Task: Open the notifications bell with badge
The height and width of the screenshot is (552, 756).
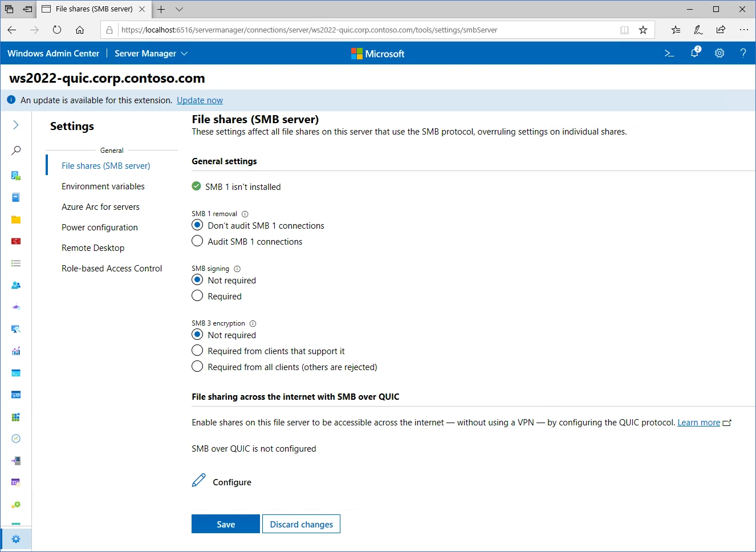Action: (694, 53)
